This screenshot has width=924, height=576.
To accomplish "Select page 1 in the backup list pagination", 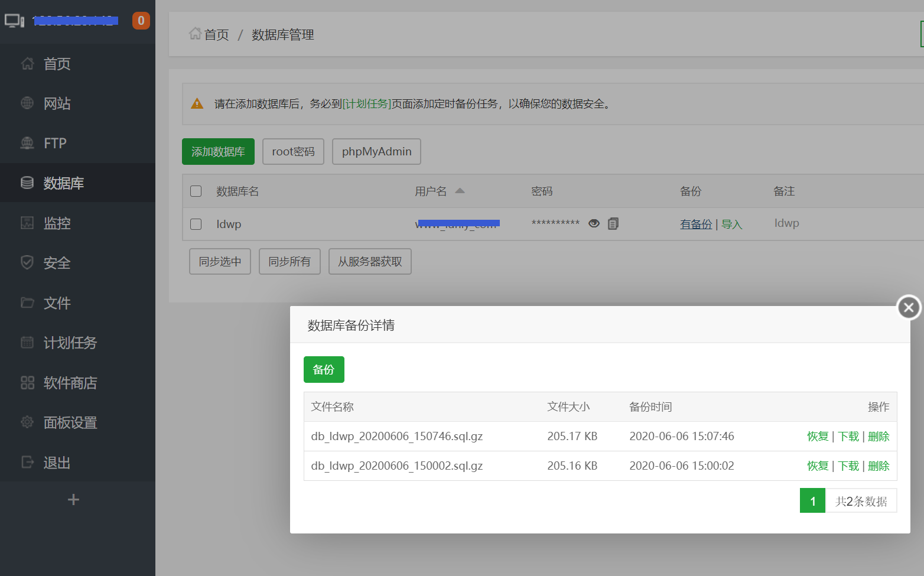I will pos(812,500).
